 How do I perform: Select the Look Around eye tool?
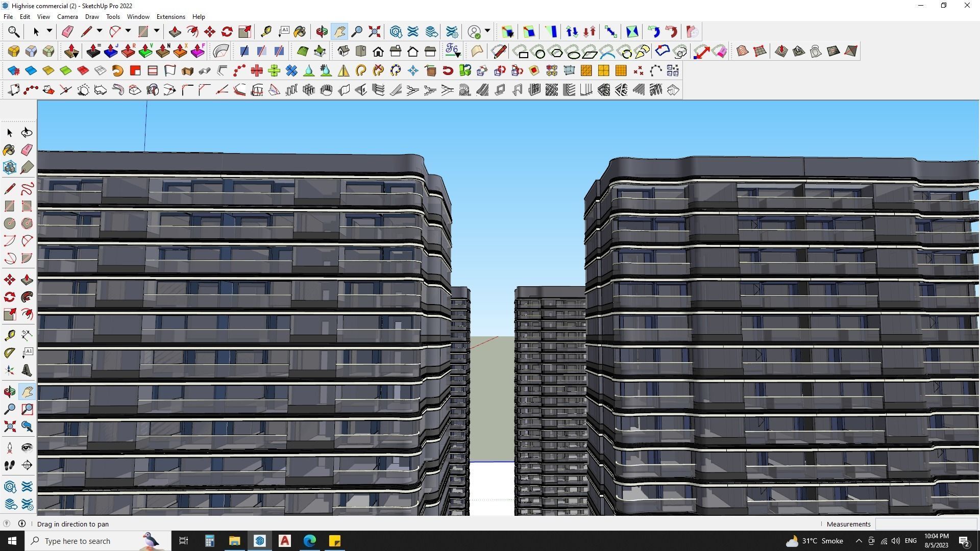[x=27, y=448]
